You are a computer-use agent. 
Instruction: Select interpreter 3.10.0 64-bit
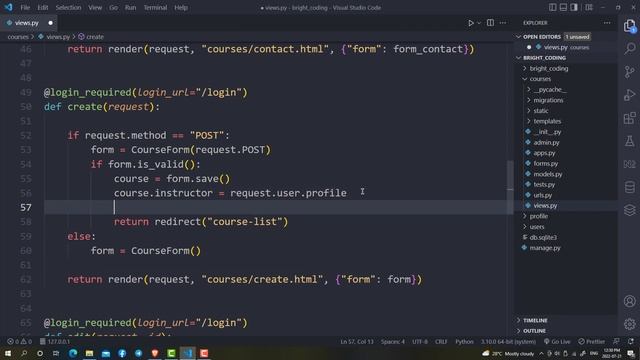[x=508, y=341]
